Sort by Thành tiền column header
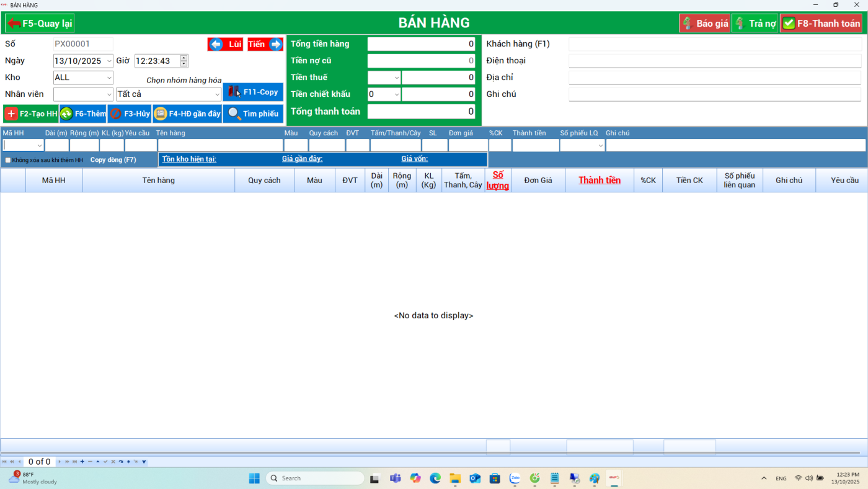The image size is (868, 489). click(x=599, y=180)
